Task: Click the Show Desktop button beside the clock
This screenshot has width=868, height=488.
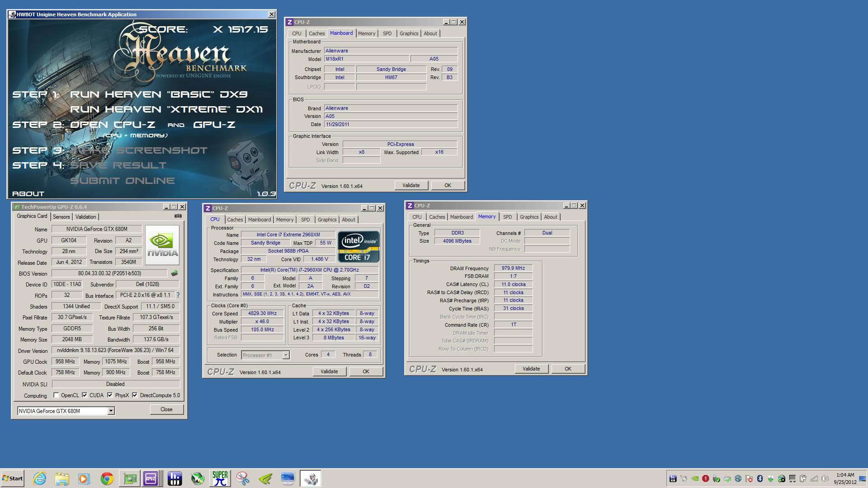Action: [863, 479]
